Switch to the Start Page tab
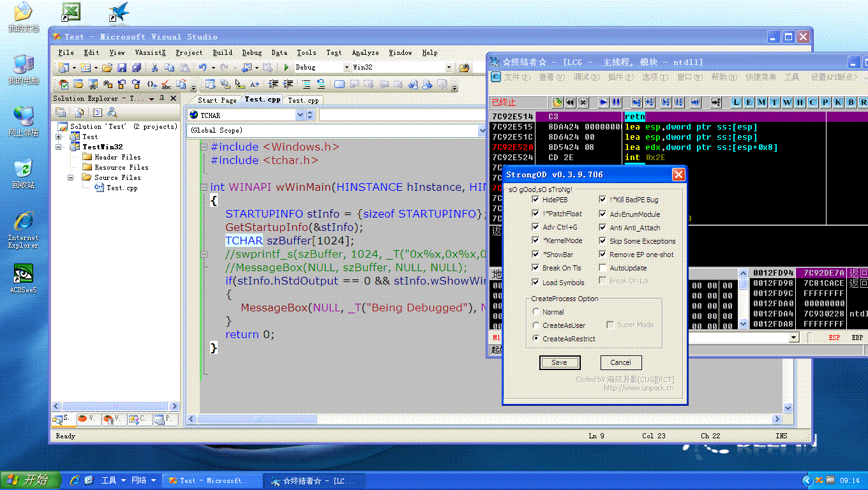868x490 pixels. tap(216, 100)
